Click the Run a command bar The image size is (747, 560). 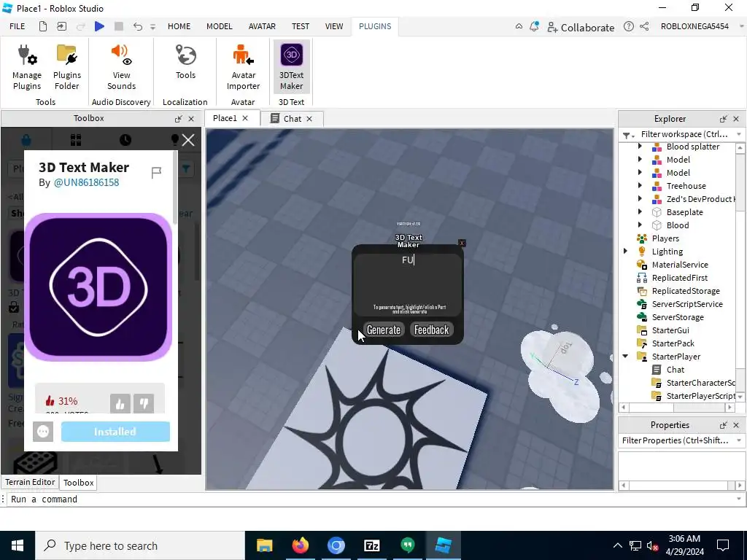(x=371, y=499)
